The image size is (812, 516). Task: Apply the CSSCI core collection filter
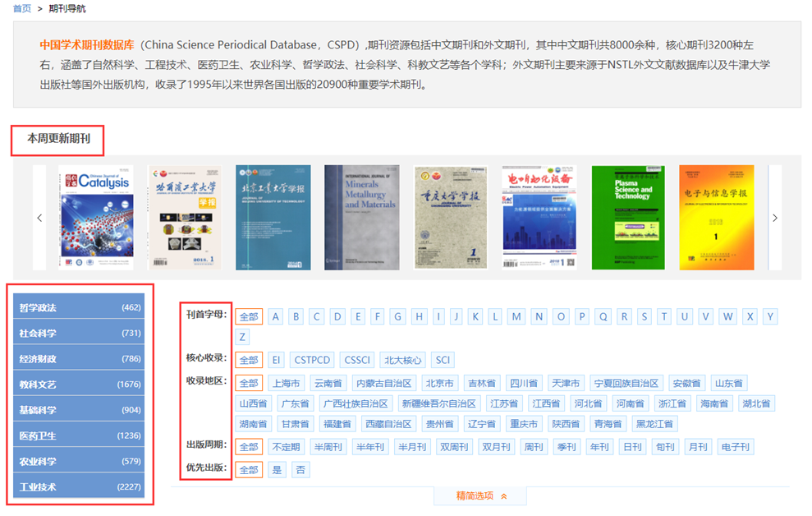point(357,360)
